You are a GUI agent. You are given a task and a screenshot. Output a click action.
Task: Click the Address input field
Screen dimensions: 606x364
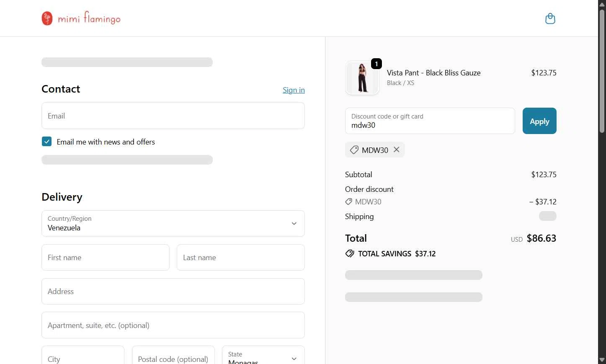pos(173,291)
